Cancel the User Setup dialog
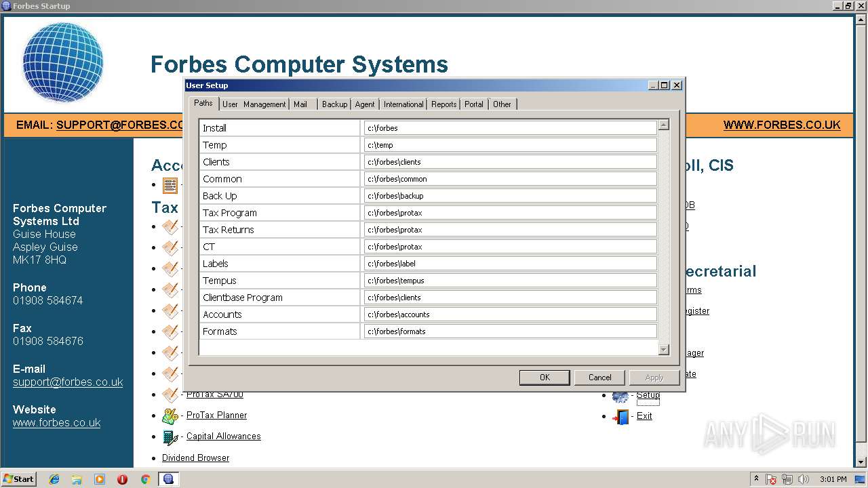 point(599,378)
